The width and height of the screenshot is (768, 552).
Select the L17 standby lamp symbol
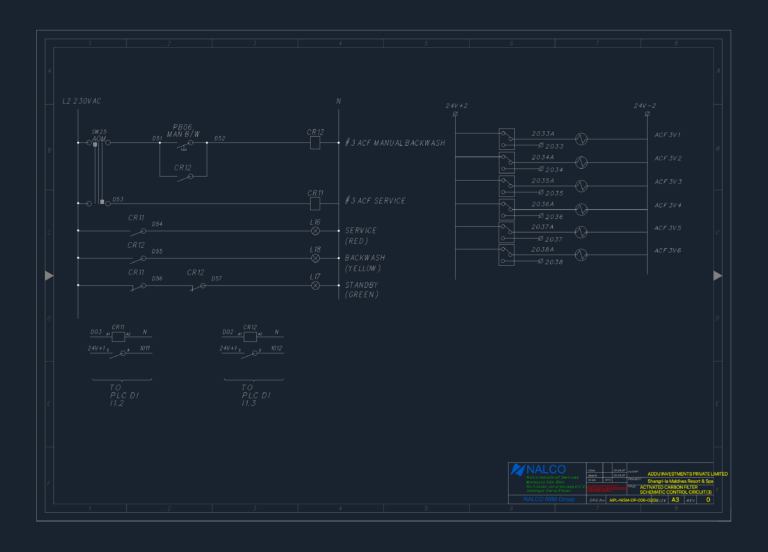pyautogui.click(x=315, y=286)
